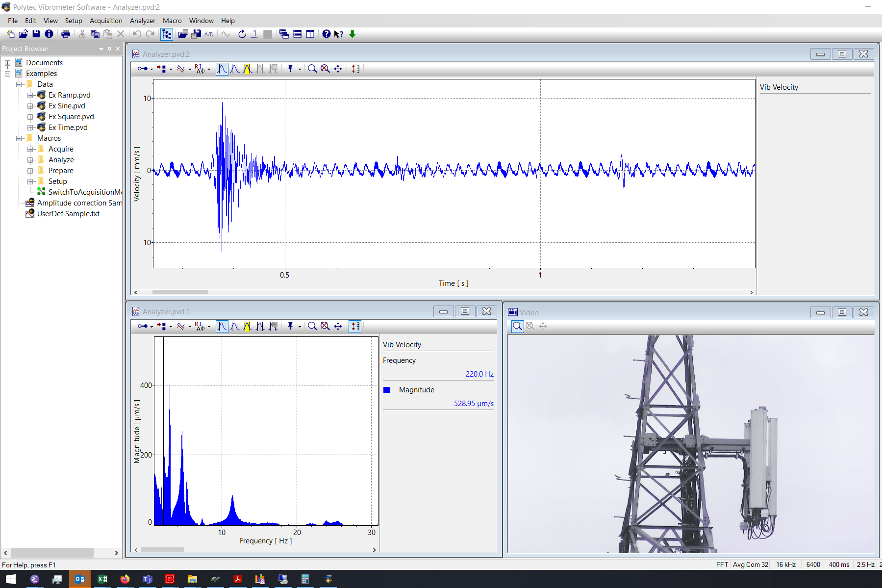Click the pan/move icon in Analyzer.pvd:1 toolbar
This screenshot has width=882, height=588.
(338, 326)
